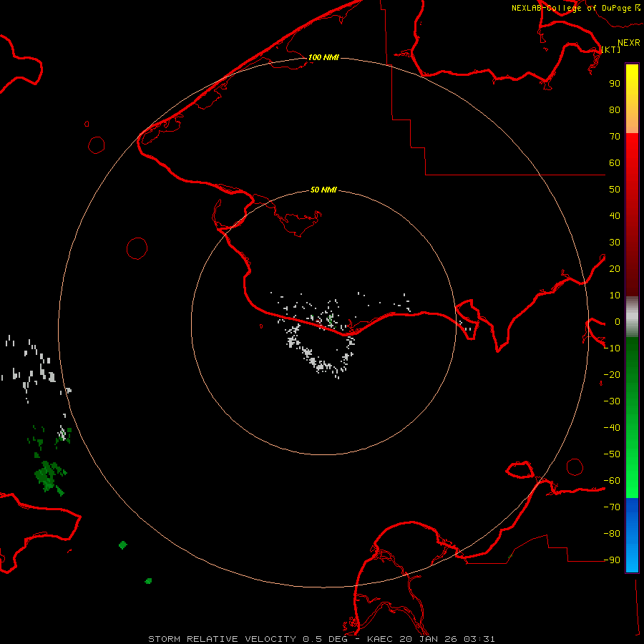
Task: Click the -60 value on the velocity scale
Action: 612,481
